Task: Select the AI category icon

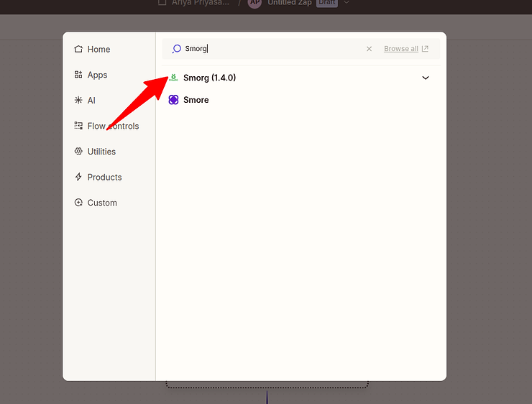Action: click(78, 101)
